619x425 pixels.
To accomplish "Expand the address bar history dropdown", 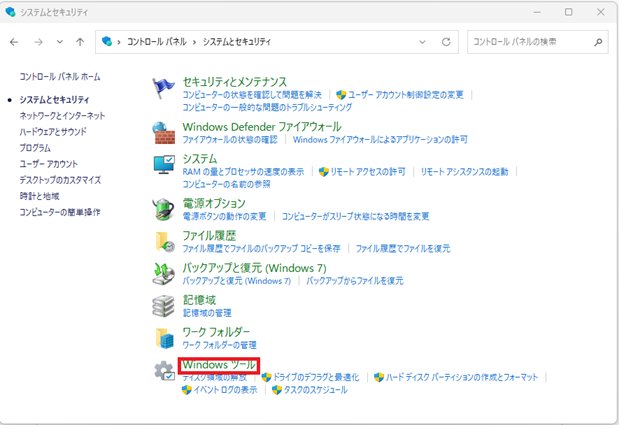I will pyautogui.click(x=422, y=42).
